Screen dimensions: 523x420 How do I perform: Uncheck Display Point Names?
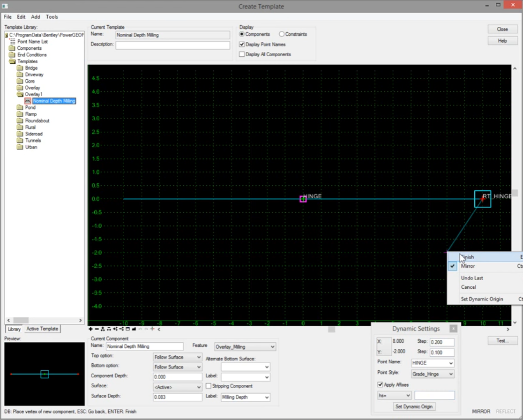(241, 45)
